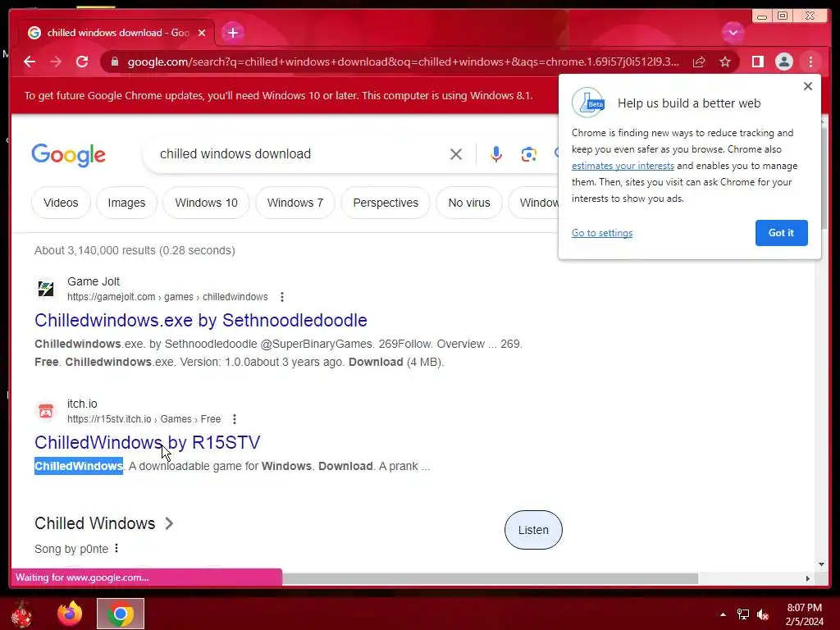Click the Google logo
Viewport: 840px width, 630px height.
pos(69,155)
